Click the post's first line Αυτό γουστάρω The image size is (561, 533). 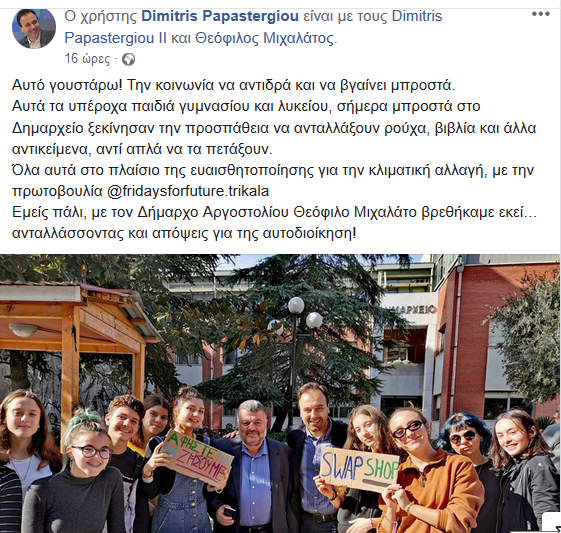click(x=233, y=86)
